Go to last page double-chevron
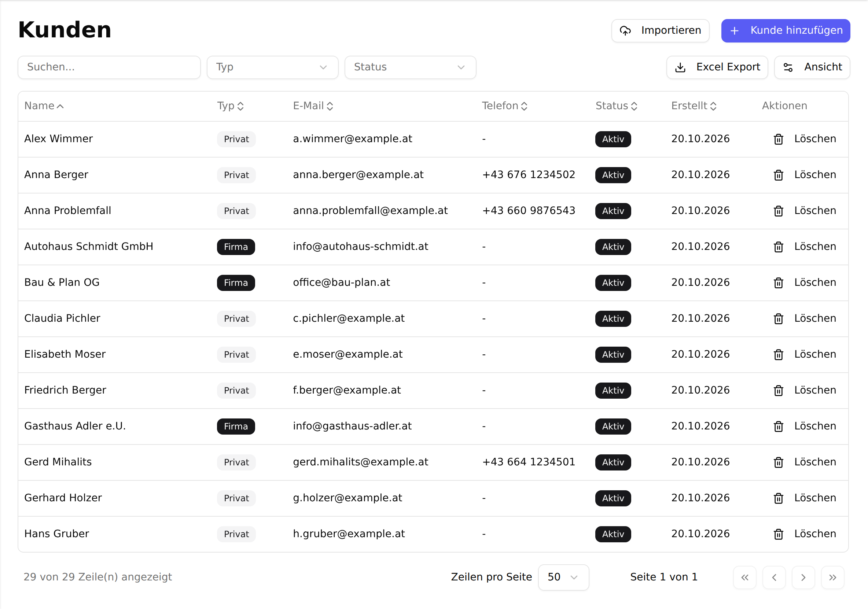Image resolution: width=868 pixels, height=609 pixels. [x=832, y=577]
